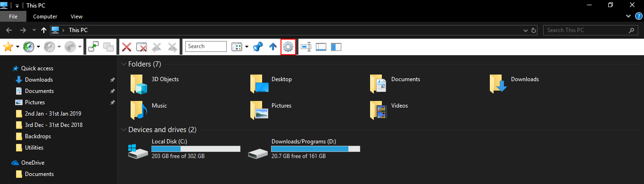Screen dimensions: 644x184
Task: Click the green recent-locations compass icon
Action: point(28,47)
